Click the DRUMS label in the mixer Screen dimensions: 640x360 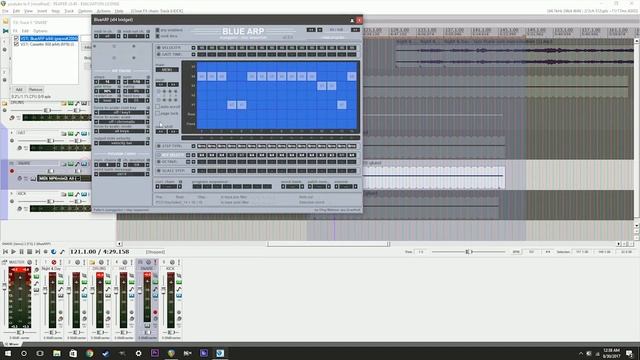point(99,269)
